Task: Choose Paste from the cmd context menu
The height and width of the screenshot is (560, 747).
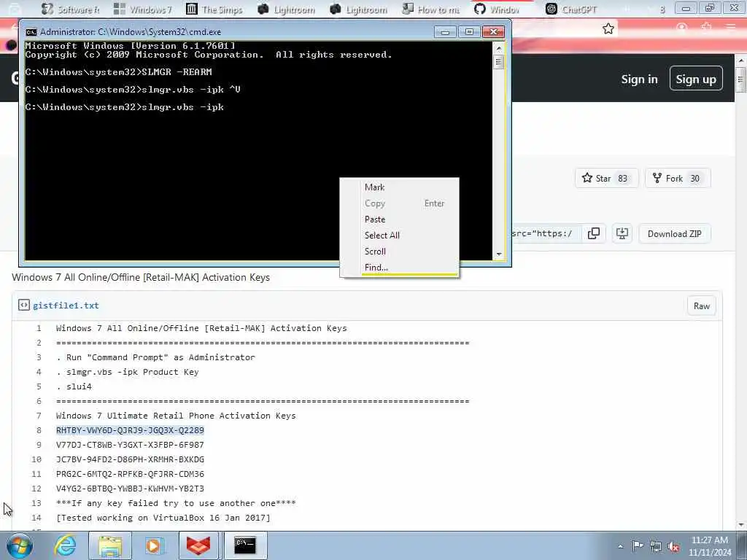Action: click(x=375, y=219)
